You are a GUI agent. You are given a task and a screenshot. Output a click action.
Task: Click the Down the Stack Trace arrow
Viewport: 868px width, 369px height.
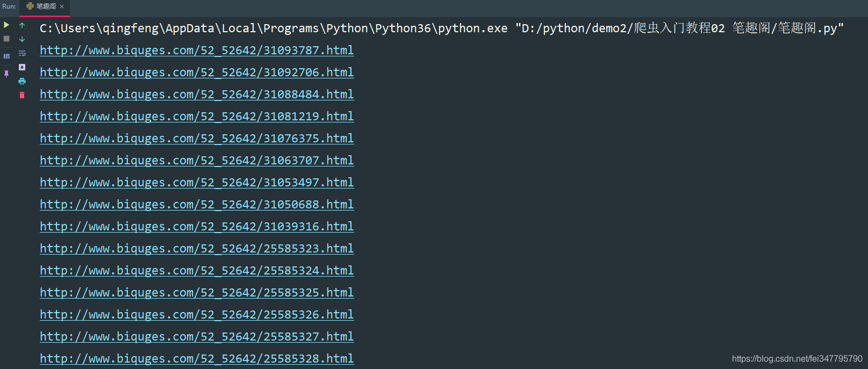(x=22, y=39)
